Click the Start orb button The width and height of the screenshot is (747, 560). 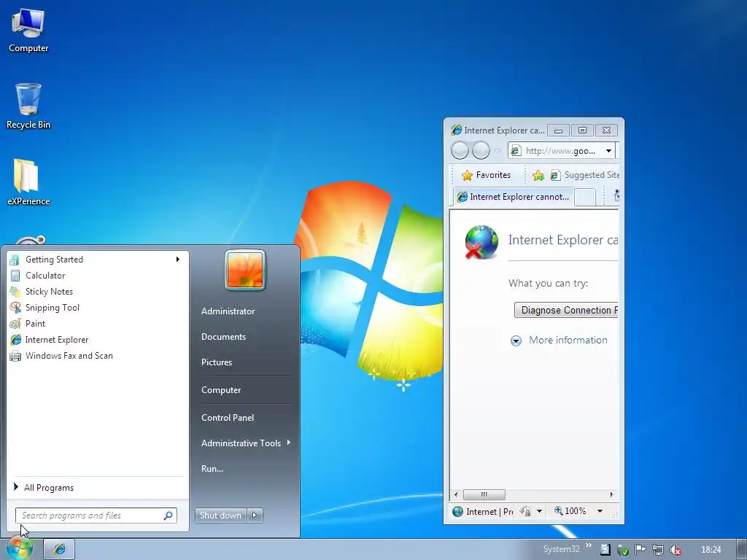19,548
